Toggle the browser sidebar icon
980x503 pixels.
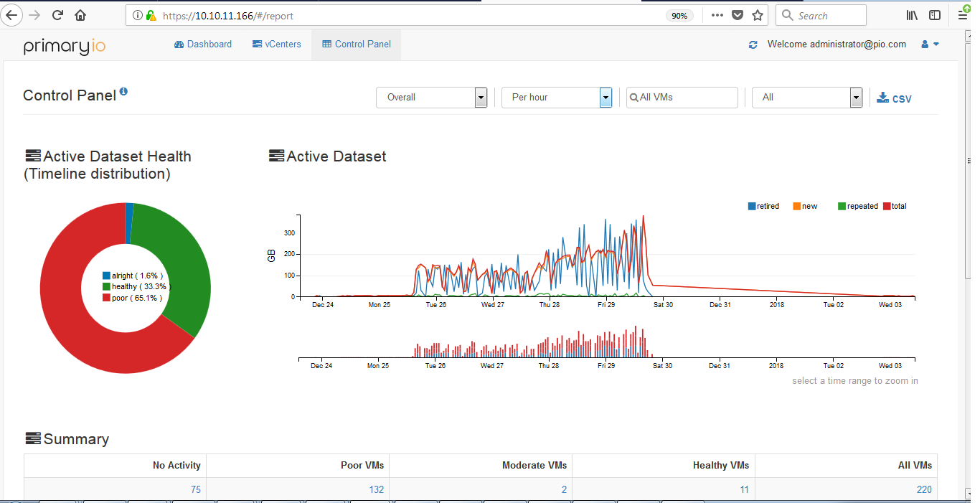935,15
